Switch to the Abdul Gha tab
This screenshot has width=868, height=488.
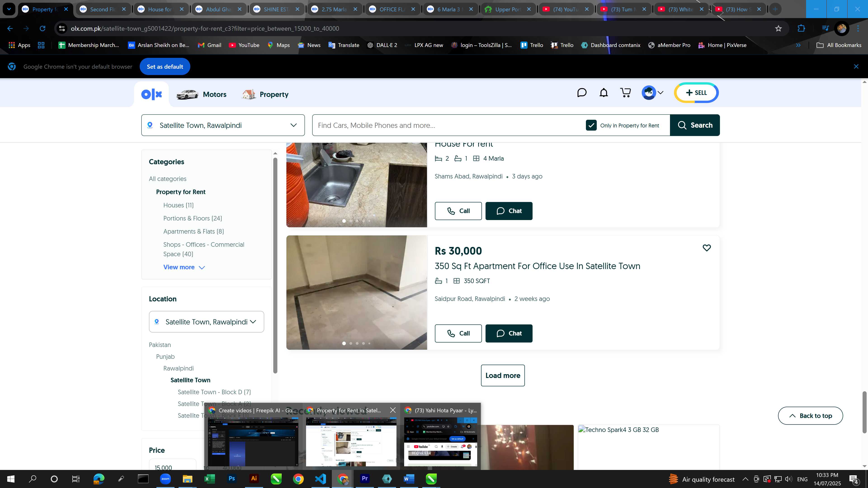[x=219, y=9]
